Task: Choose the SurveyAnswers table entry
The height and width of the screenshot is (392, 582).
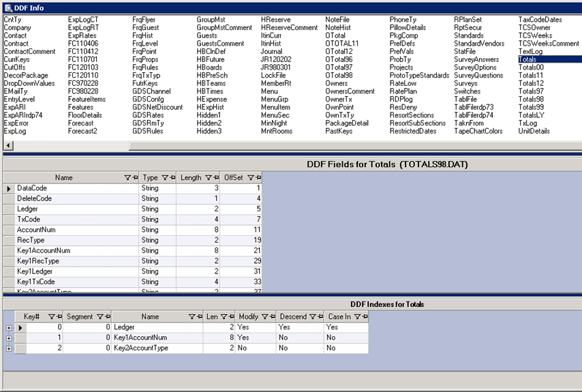Action: (x=476, y=60)
